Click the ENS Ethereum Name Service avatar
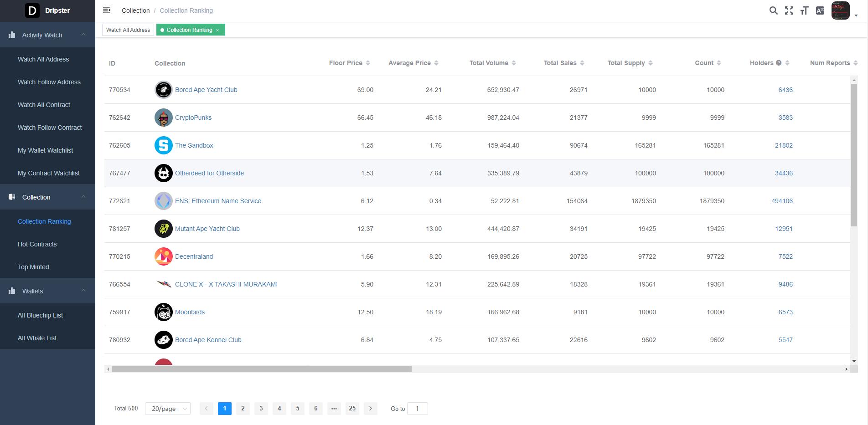Screen dimensions: 868x425 [x=164, y=201]
